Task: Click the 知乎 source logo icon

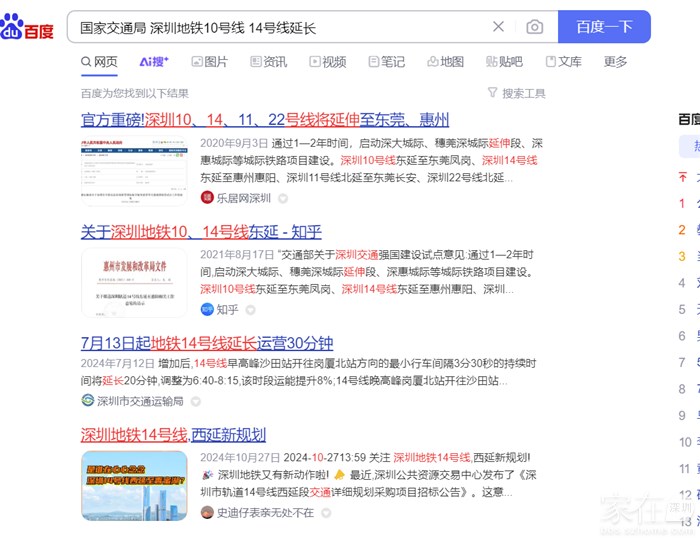Action: (x=207, y=309)
